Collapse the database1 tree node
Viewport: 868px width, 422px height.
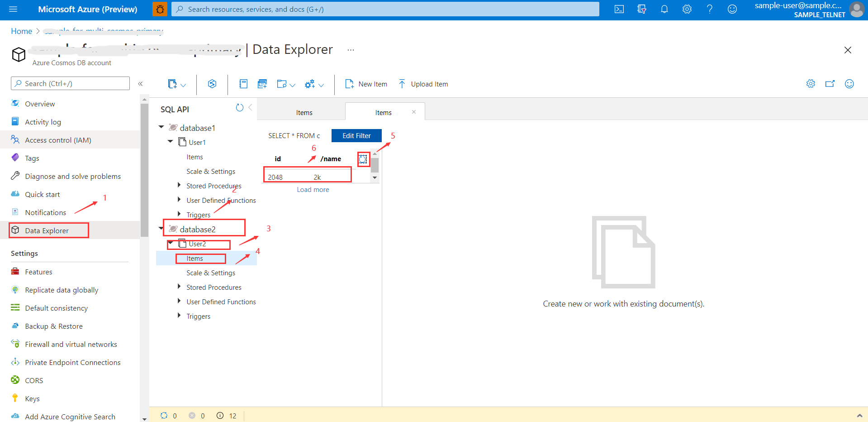161,127
